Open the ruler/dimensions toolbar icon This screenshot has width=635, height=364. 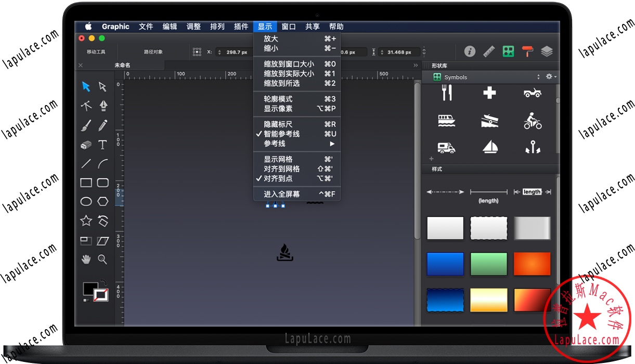(x=488, y=51)
